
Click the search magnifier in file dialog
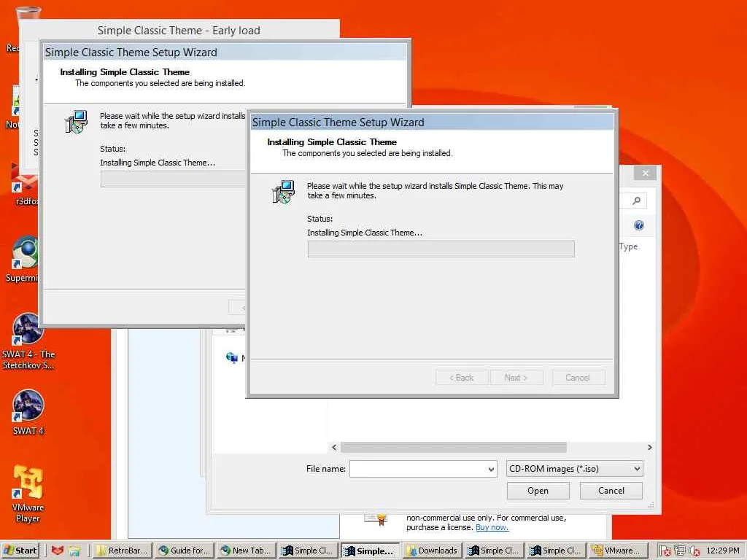click(x=636, y=201)
